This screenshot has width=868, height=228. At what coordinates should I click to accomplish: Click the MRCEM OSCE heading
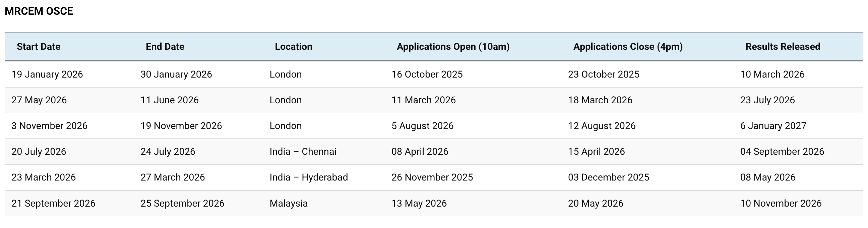39,11
